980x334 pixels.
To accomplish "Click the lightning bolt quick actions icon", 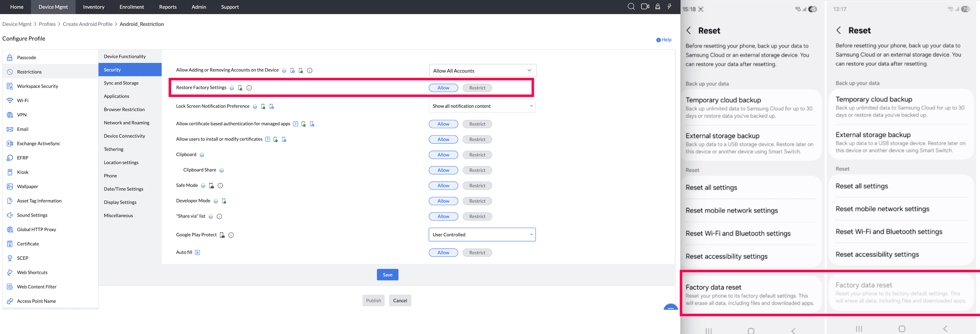I will 669,6.
